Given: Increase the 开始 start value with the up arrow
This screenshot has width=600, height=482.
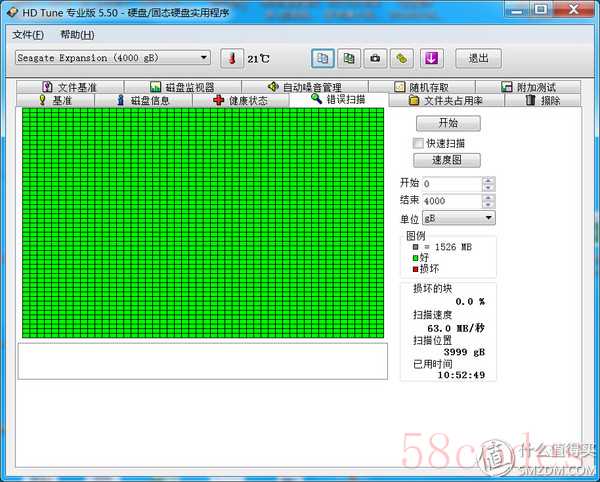Looking at the screenshot, I should coord(488,181).
